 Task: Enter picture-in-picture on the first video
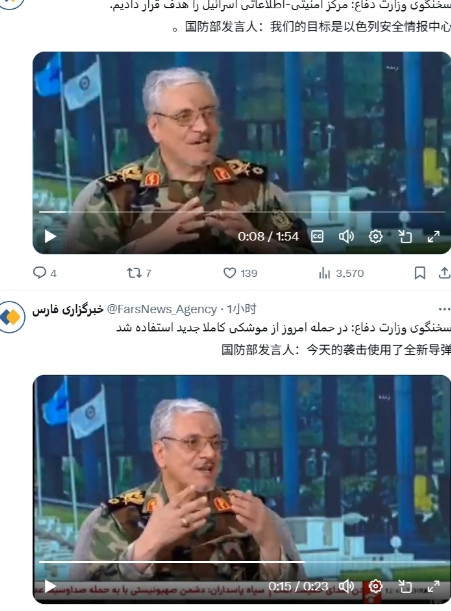coord(405,236)
